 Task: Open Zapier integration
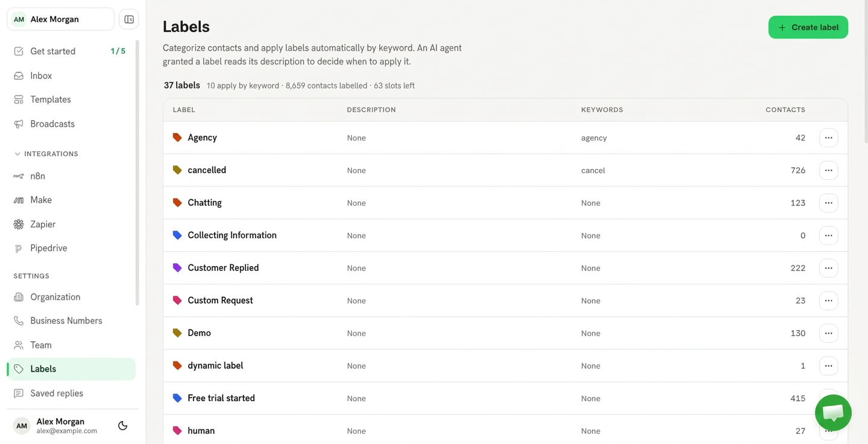(71, 224)
